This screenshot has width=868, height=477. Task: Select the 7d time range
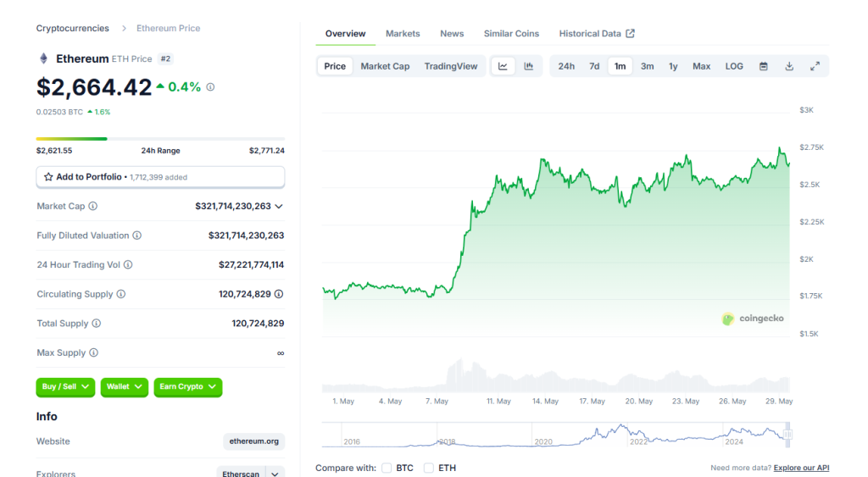pos(594,66)
